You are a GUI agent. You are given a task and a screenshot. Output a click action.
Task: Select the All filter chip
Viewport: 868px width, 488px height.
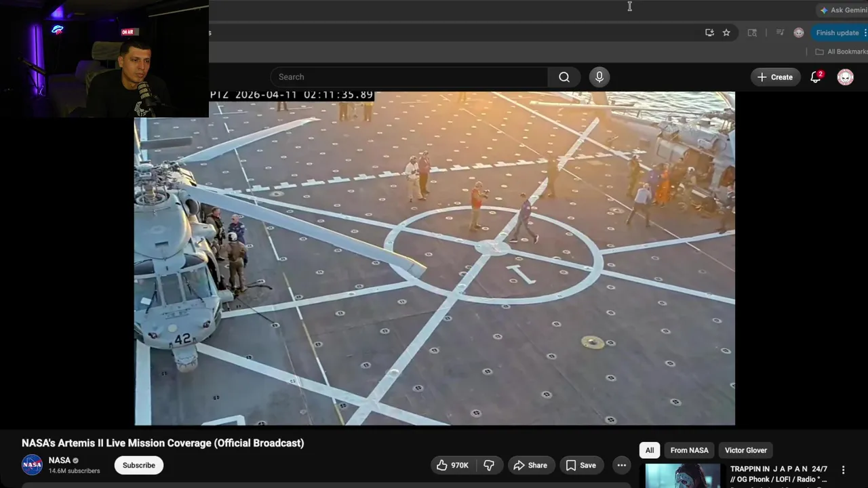[650, 450]
